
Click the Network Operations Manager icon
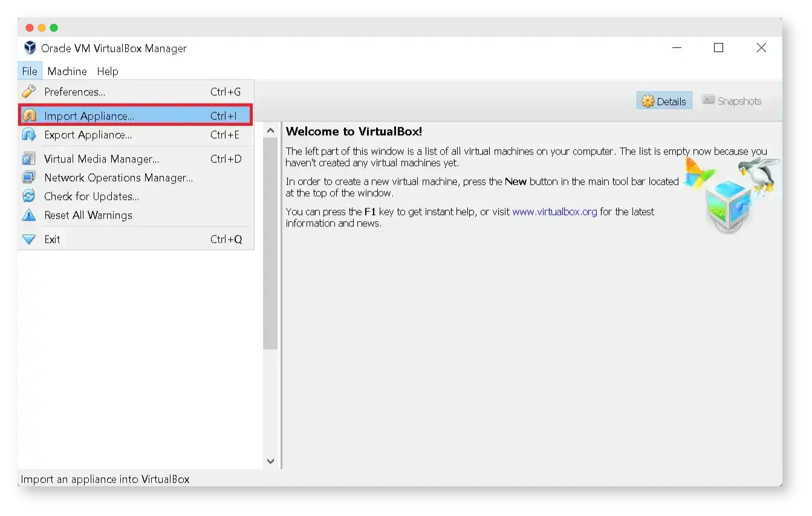pos(29,178)
